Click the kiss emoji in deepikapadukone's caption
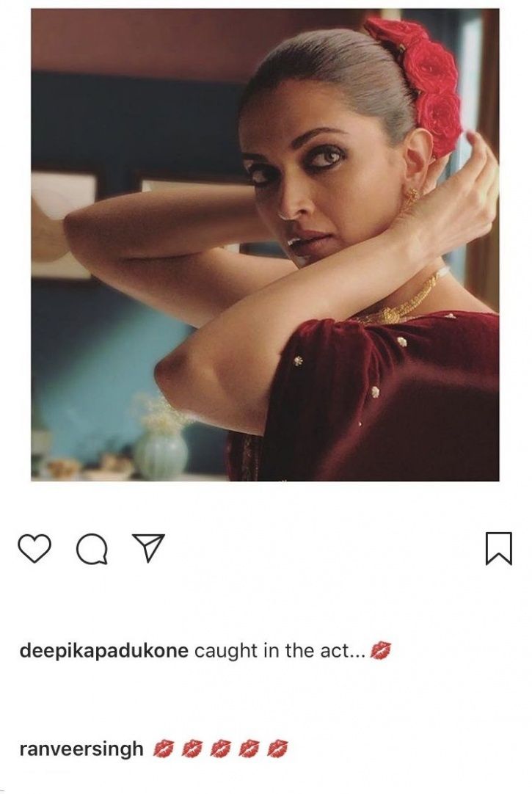Screen dimensions: 532x794 point(381,651)
